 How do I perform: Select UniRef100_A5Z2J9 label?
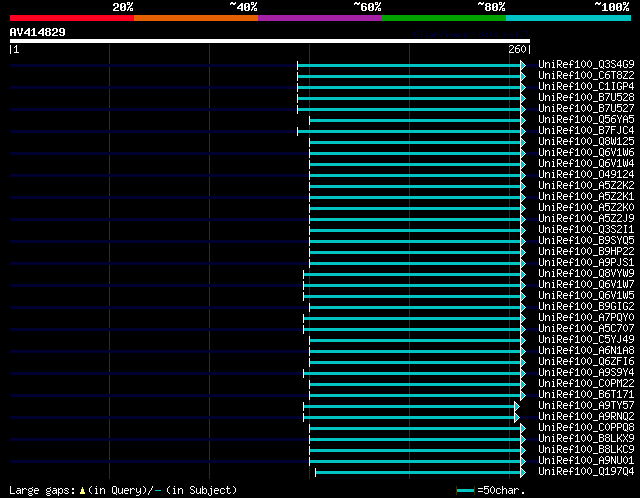(x=586, y=218)
